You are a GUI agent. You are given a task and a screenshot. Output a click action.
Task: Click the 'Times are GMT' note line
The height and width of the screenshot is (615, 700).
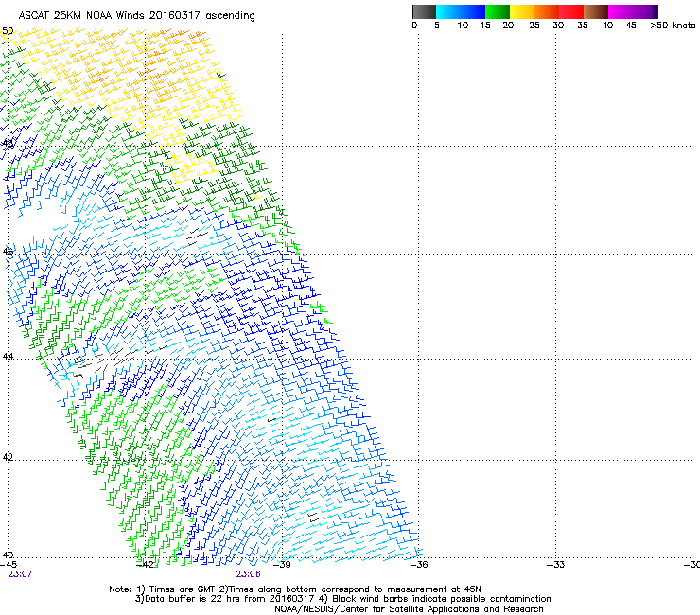(x=295, y=589)
